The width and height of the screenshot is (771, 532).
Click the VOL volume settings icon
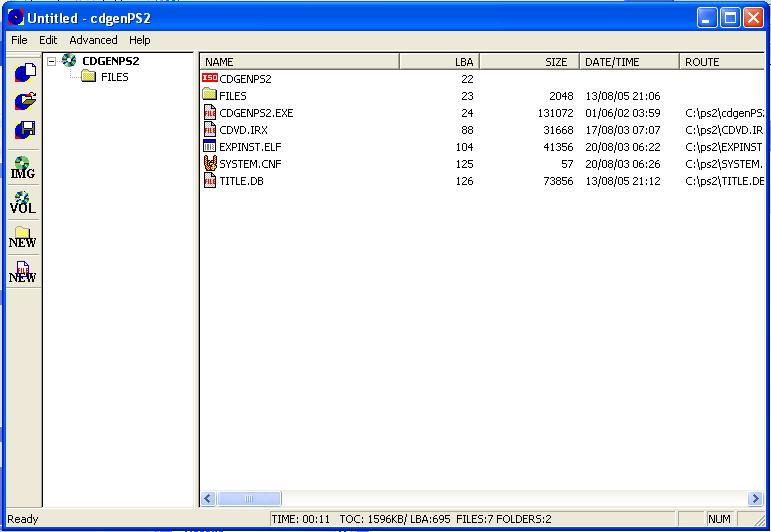point(23,203)
